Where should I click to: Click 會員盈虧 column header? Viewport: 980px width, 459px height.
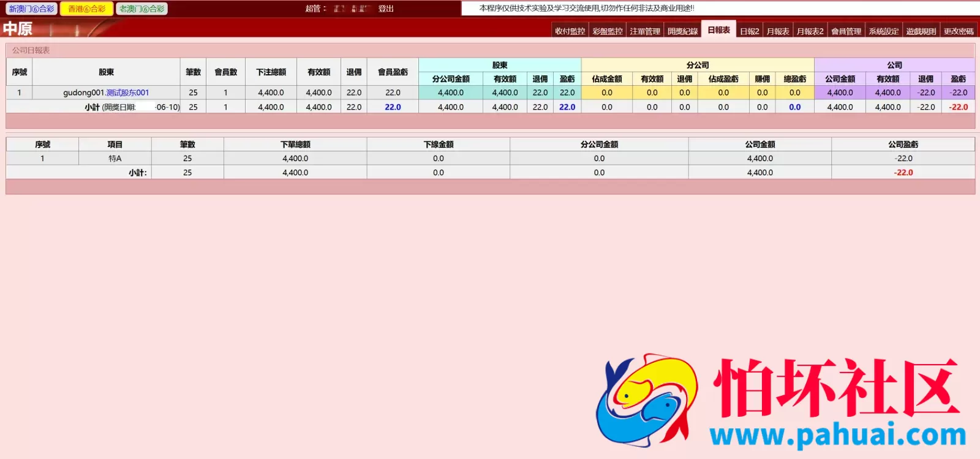[393, 72]
